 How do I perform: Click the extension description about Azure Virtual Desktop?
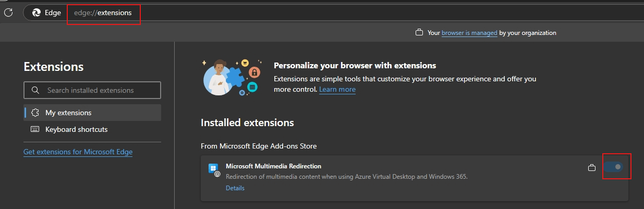coord(346,177)
